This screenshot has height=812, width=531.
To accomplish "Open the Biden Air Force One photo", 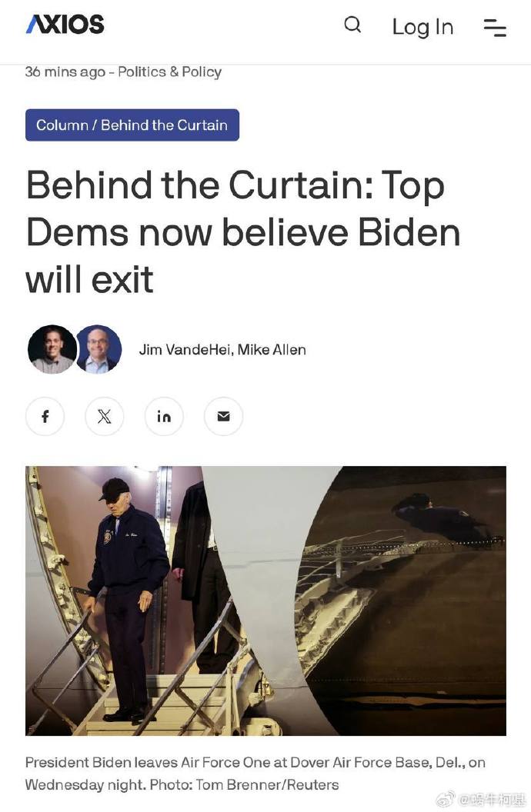I will point(265,601).
